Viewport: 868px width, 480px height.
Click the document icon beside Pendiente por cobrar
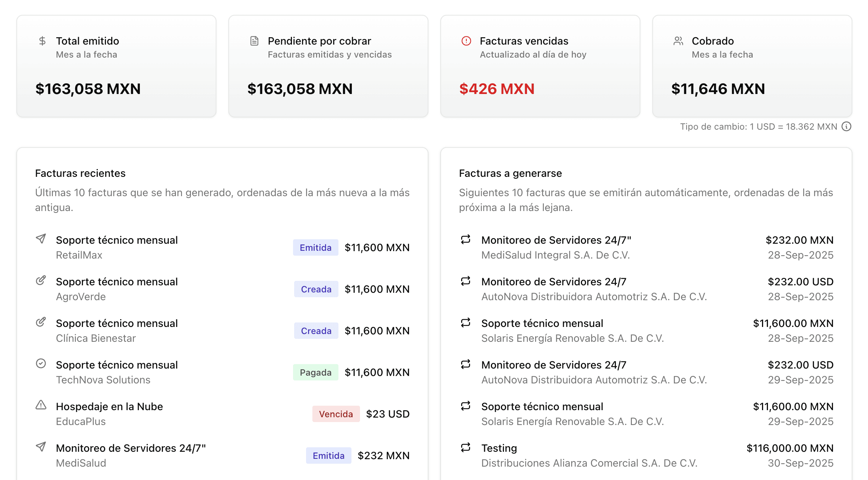click(254, 41)
